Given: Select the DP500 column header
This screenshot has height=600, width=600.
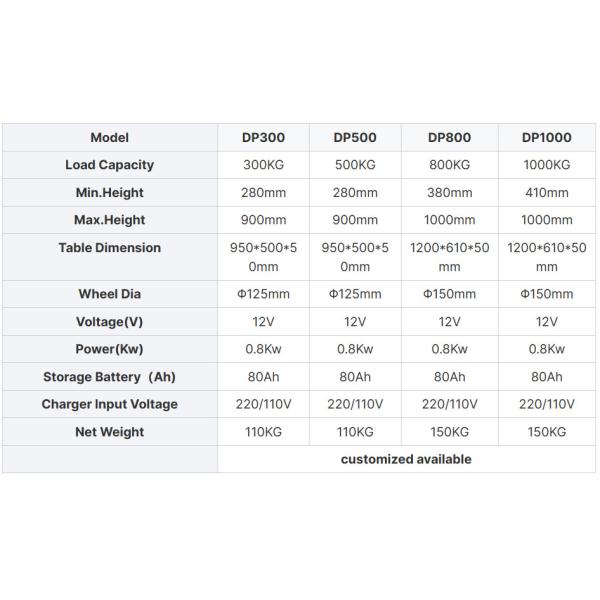Looking at the screenshot, I should (354, 138).
